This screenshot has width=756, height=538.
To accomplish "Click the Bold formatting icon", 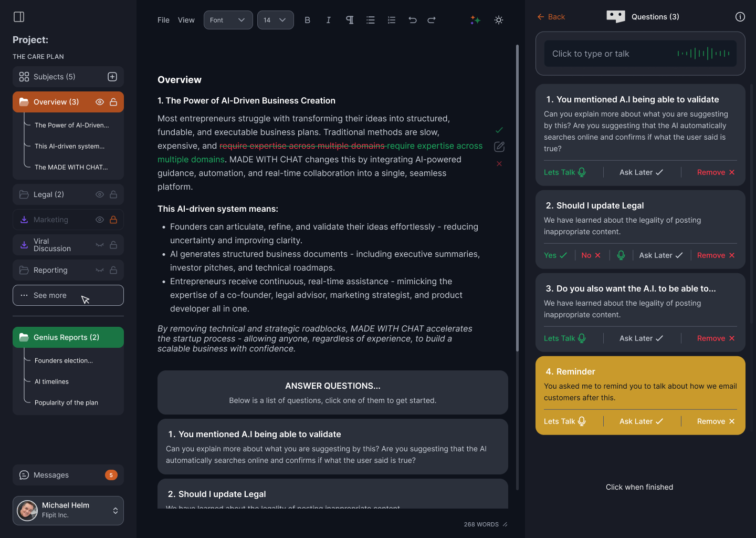I will coord(308,20).
